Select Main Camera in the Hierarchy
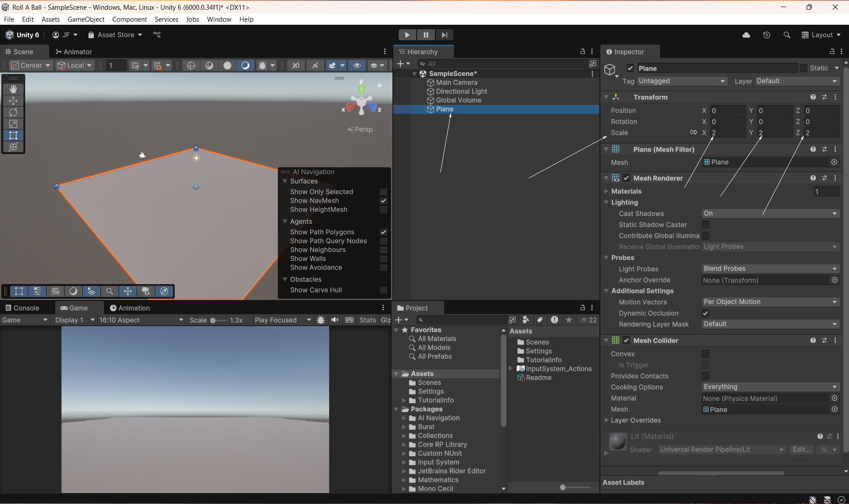The width and height of the screenshot is (849, 504). [x=457, y=82]
